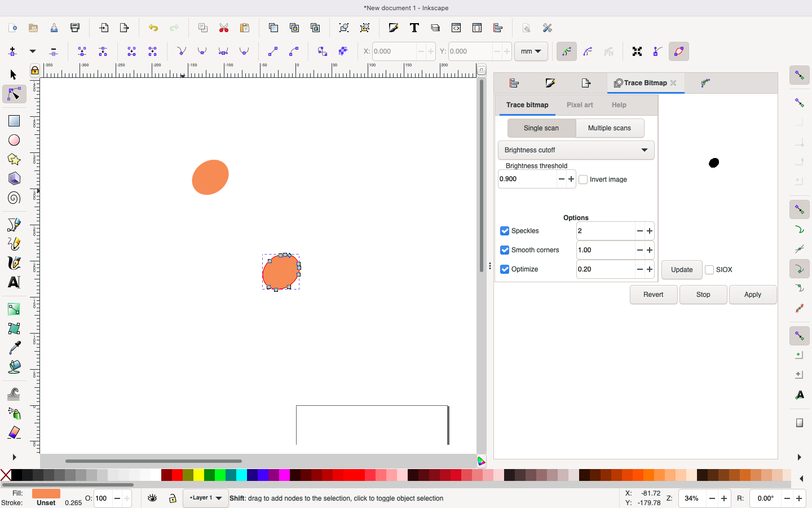Select the Text tool
This screenshot has height=508, width=812.
14,283
